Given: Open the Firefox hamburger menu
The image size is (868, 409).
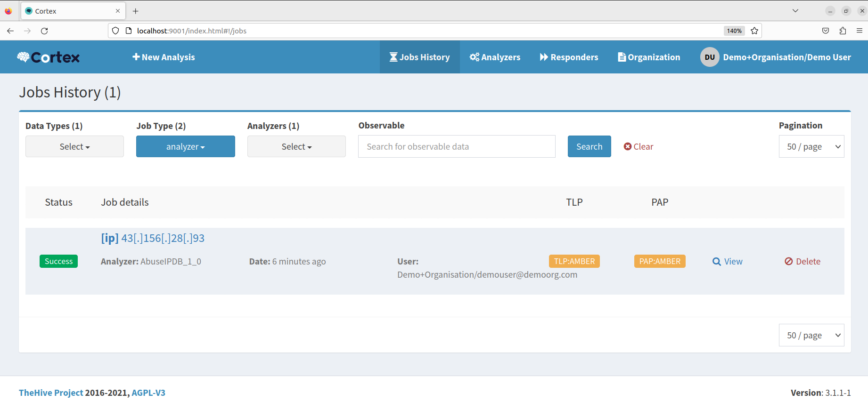Looking at the screenshot, I should [860, 31].
